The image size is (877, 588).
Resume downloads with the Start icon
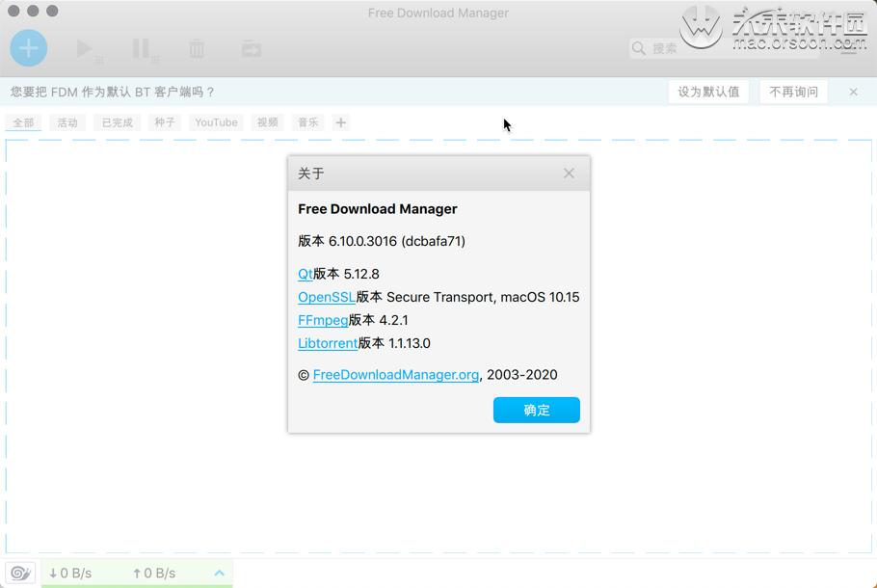coord(85,47)
